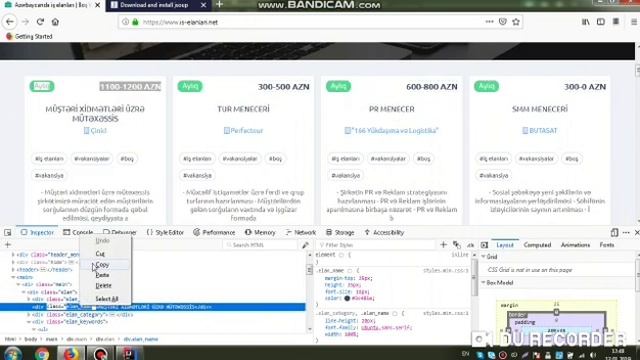Viewport: 640px width, 360px height.
Task: Click the eyedropper icon beside Search HTML
Action: [305, 245]
